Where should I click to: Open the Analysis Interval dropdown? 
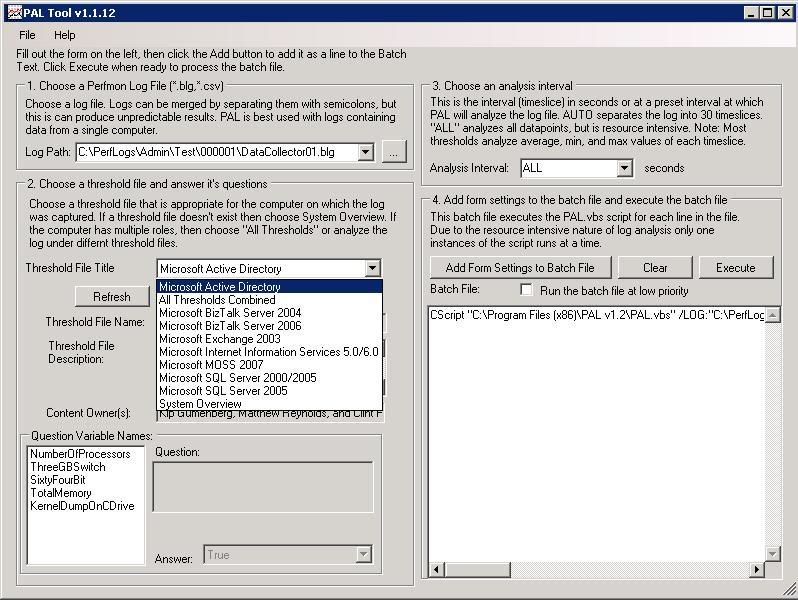(624, 168)
